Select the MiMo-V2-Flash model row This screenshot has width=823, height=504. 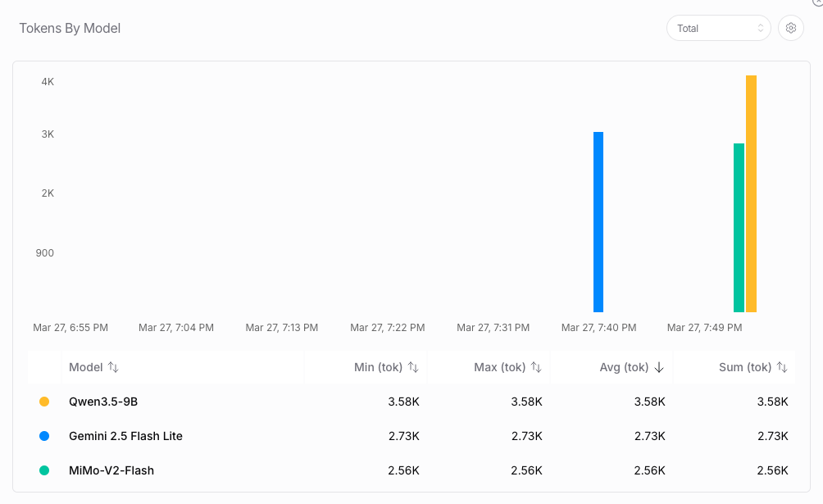(x=111, y=470)
